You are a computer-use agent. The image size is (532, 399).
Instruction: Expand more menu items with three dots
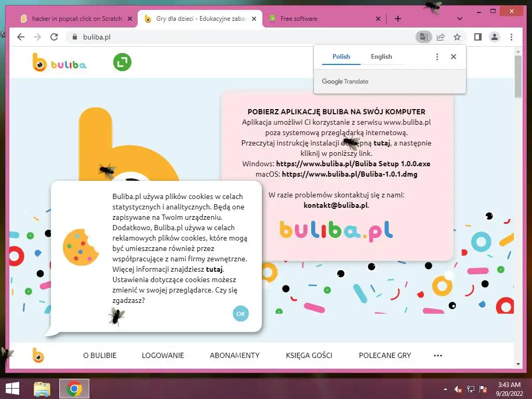coord(438,355)
